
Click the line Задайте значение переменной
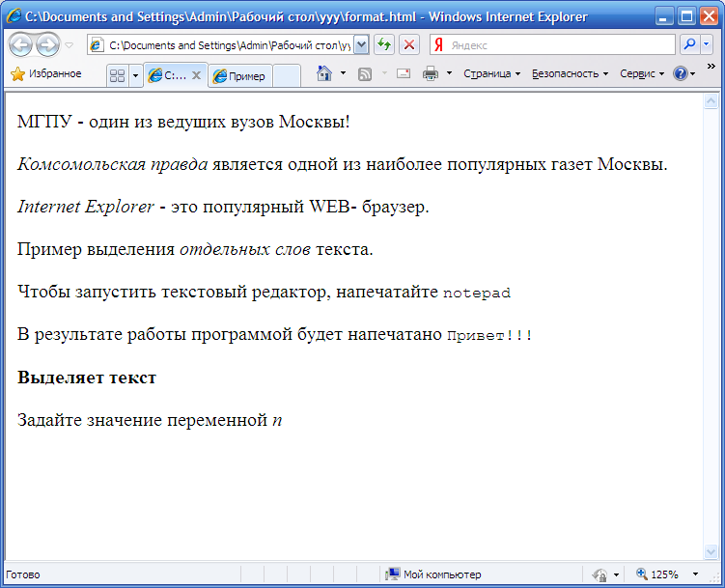click(150, 420)
